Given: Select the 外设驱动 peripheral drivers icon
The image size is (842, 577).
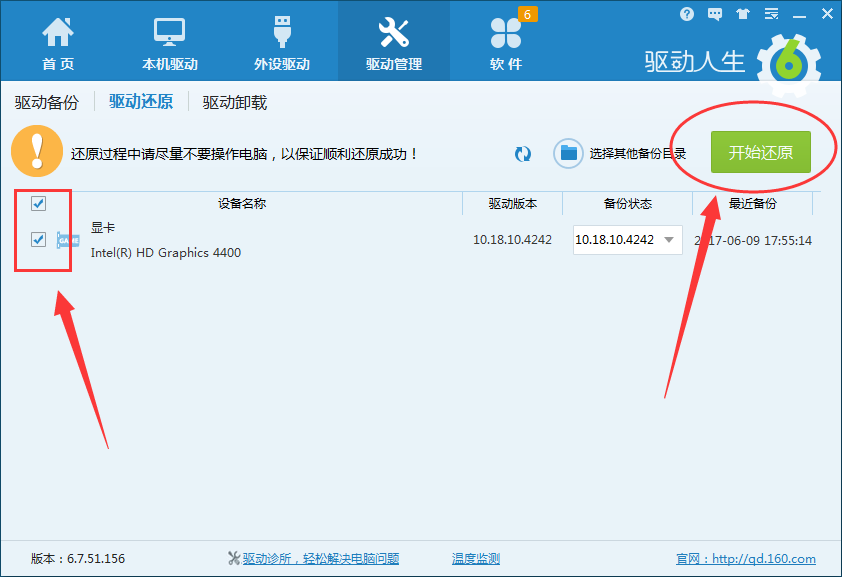Looking at the screenshot, I should tap(281, 31).
